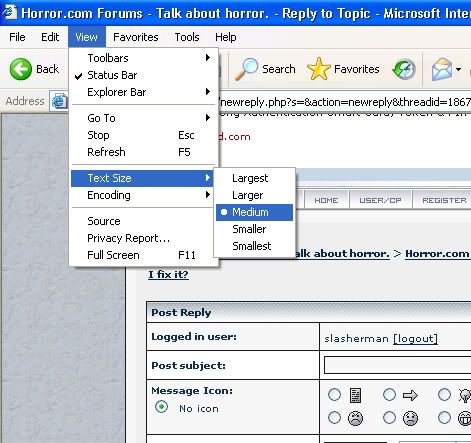Expand the Explorer Bar submenu
471x443 pixels.
144,92
